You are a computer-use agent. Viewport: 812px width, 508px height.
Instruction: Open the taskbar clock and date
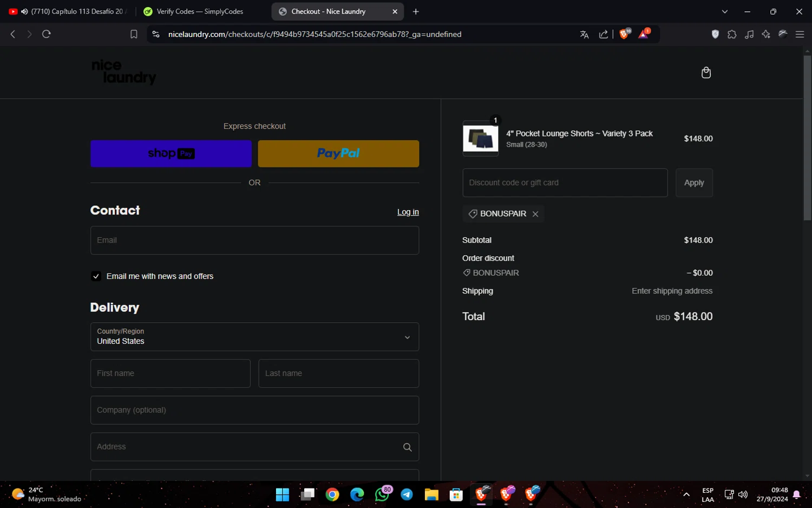pos(772,494)
